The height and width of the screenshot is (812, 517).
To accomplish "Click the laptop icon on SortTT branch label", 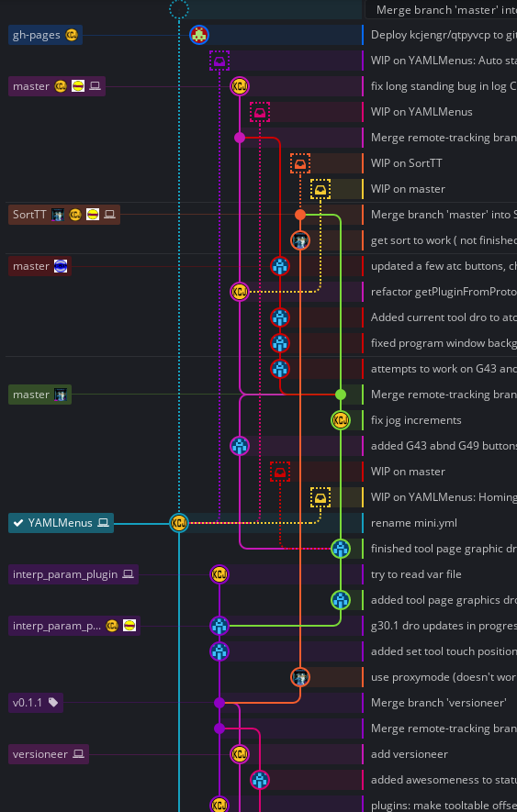I will pyautogui.click(x=109, y=215).
